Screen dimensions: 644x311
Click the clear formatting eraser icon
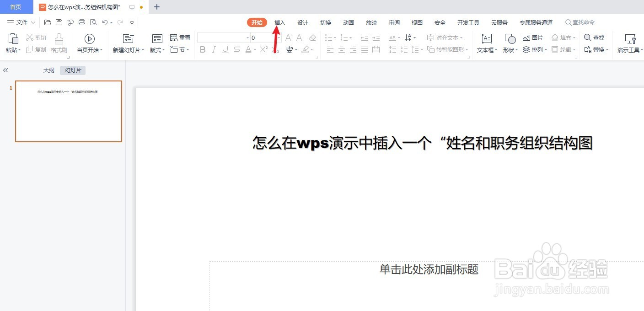coord(312,38)
